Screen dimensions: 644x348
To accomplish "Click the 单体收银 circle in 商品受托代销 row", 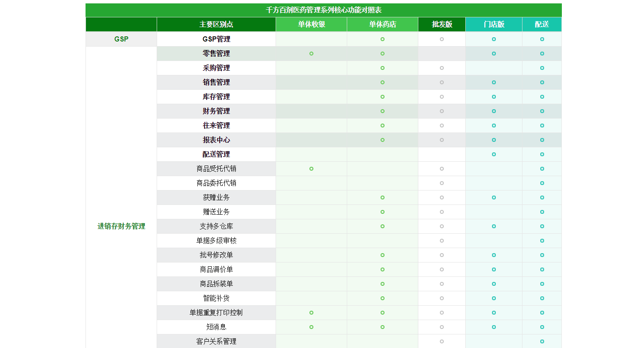I will (x=311, y=168).
